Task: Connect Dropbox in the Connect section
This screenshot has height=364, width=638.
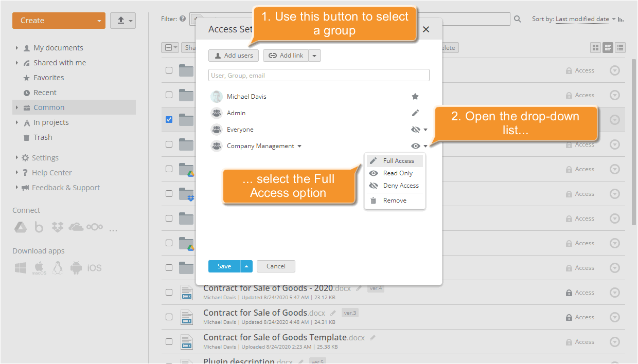Action: [58, 227]
